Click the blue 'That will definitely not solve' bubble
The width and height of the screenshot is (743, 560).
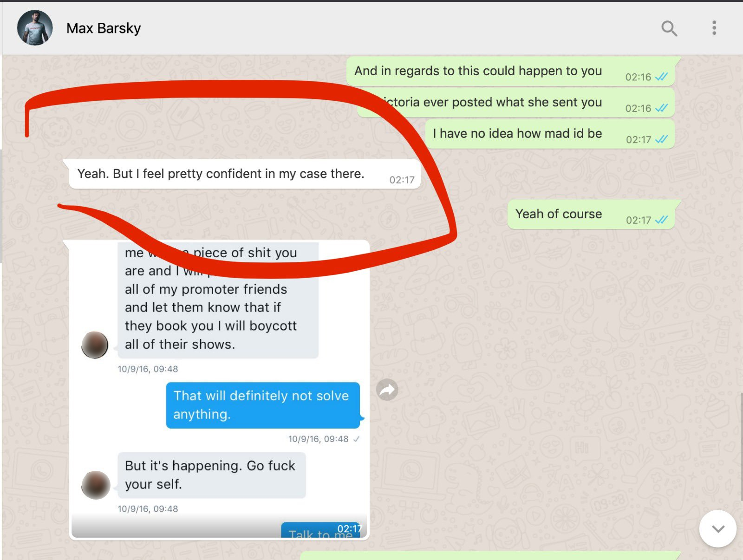(x=263, y=405)
